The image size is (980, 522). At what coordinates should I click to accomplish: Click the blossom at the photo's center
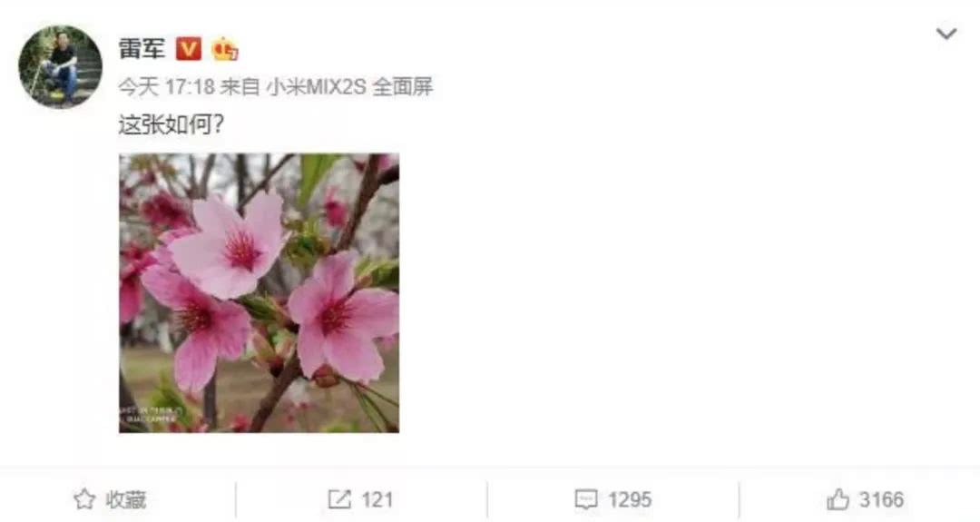click(228, 245)
